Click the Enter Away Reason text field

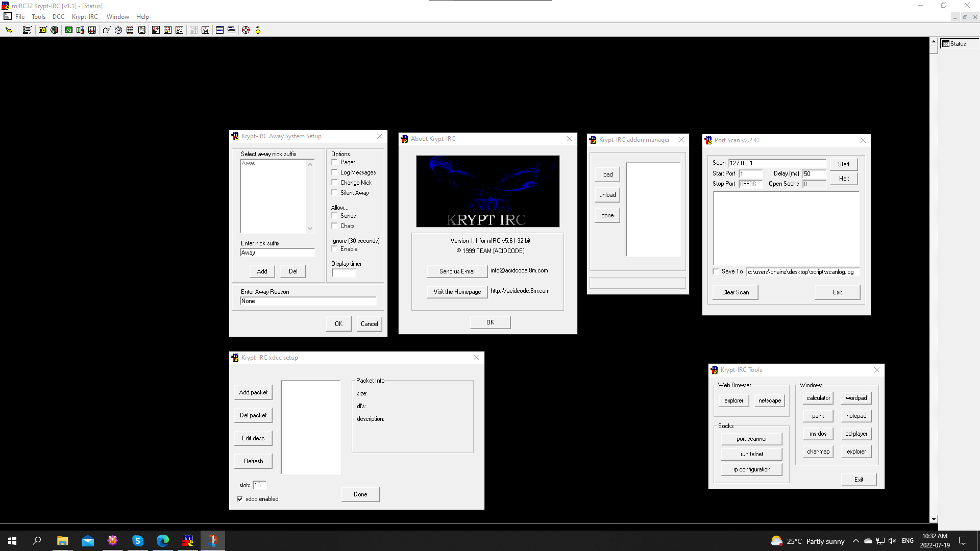pos(308,301)
